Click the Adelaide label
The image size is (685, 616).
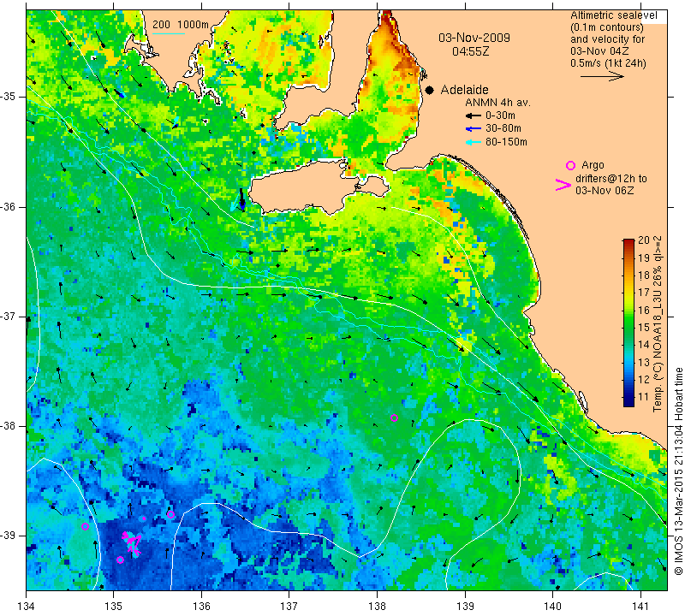tap(464, 90)
